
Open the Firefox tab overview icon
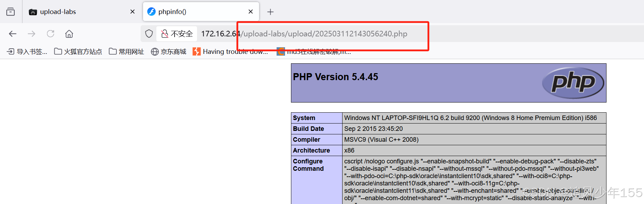click(x=11, y=12)
